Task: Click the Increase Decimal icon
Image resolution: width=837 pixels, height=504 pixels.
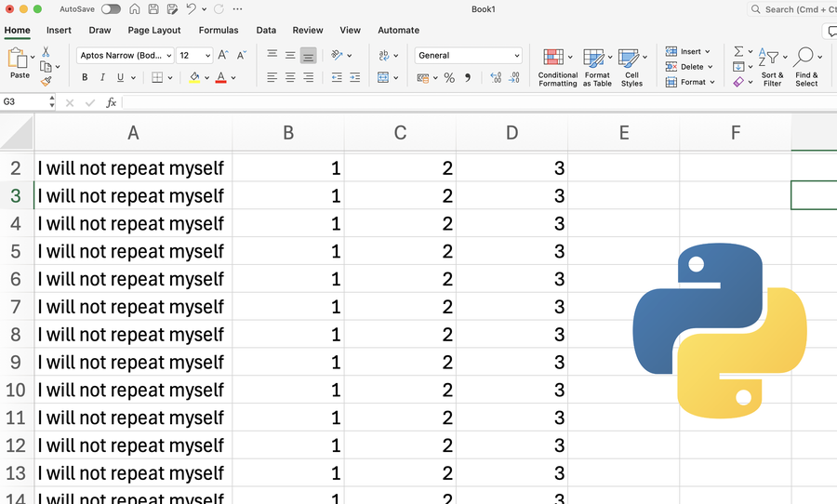Action: click(496, 78)
